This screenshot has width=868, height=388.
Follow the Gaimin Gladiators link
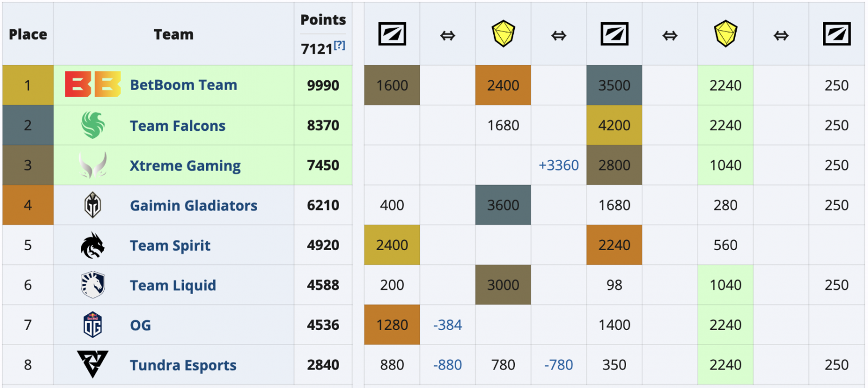point(194,206)
